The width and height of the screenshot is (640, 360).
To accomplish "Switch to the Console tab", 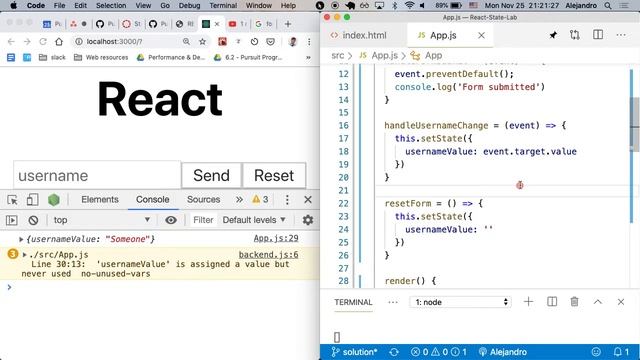I will pos(153,200).
